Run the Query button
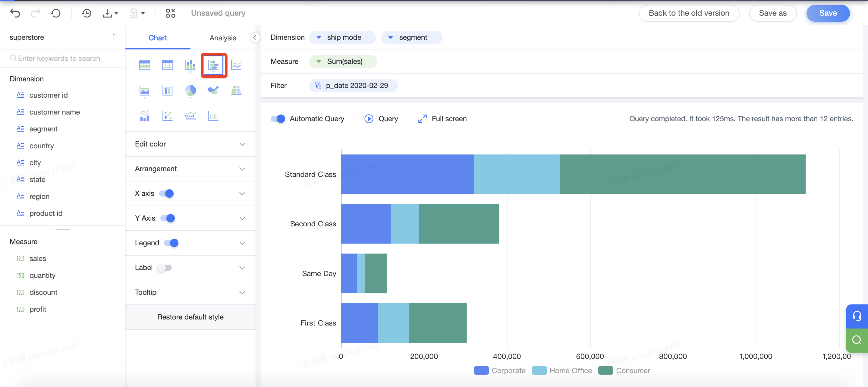 coord(381,119)
